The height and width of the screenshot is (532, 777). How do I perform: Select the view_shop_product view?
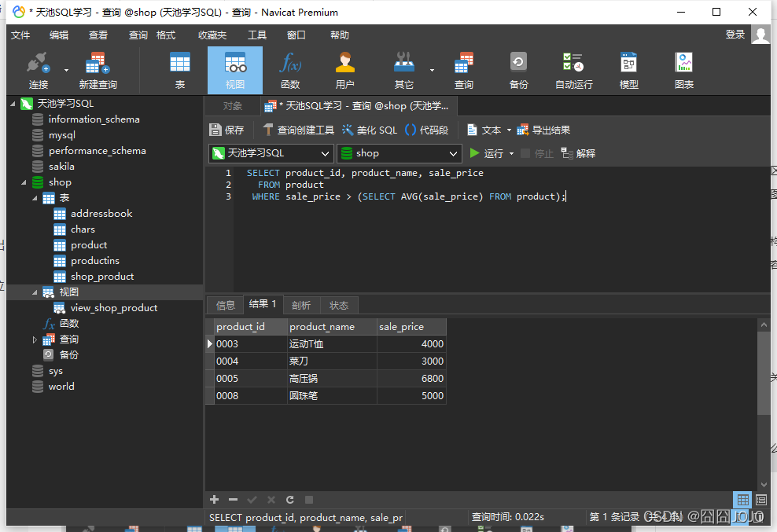pos(114,307)
